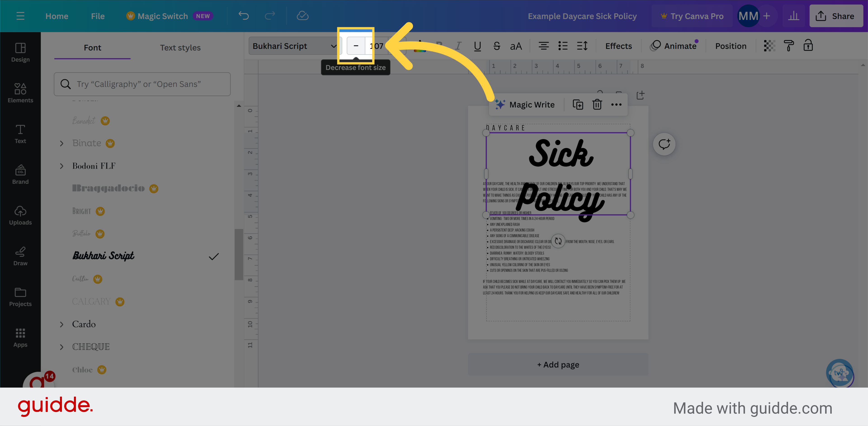This screenshot has height=426, width=868.
Task: Undo the last action
Action: (x=244, y=16)
